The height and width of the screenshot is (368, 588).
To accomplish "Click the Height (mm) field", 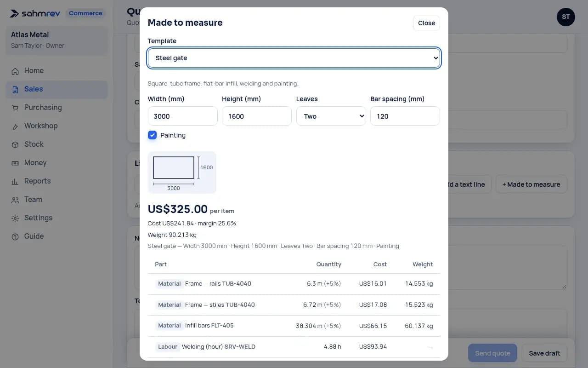I will coord(256,116).
